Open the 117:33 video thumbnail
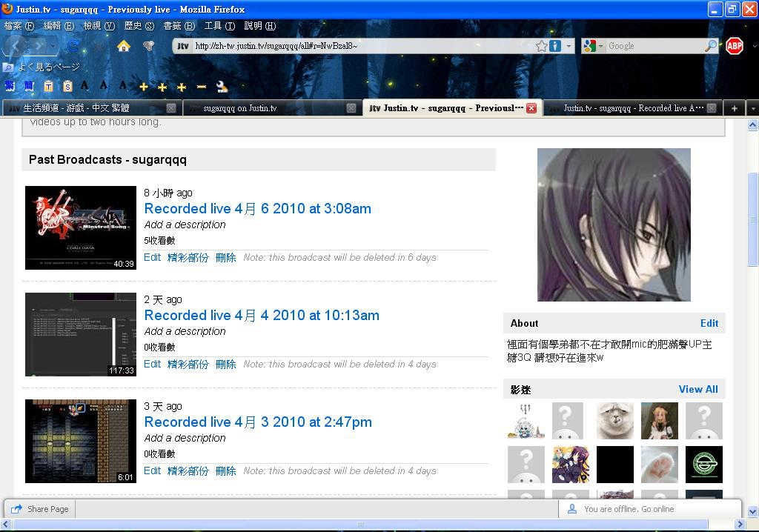Viewport: 759px width, 532px height. pyautogui.click(x=81, y=334)
